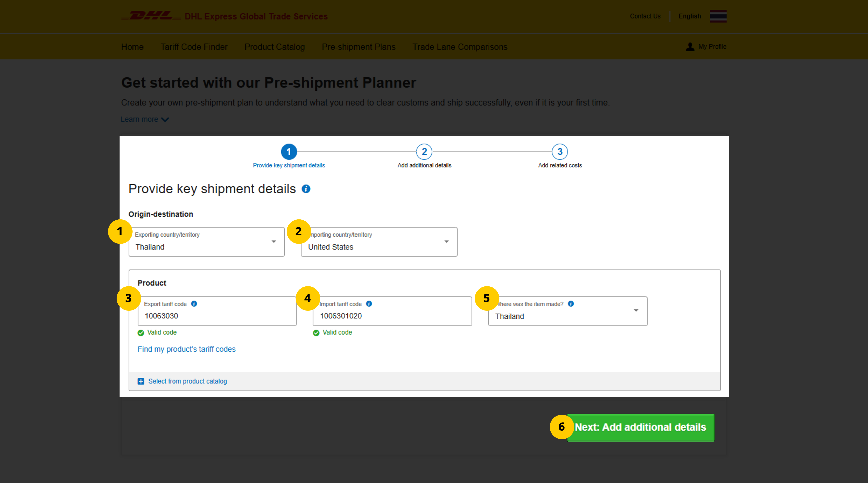Open the info tooltip next to Provide key shipment details
868x483 pixels.
click(306, 189)
